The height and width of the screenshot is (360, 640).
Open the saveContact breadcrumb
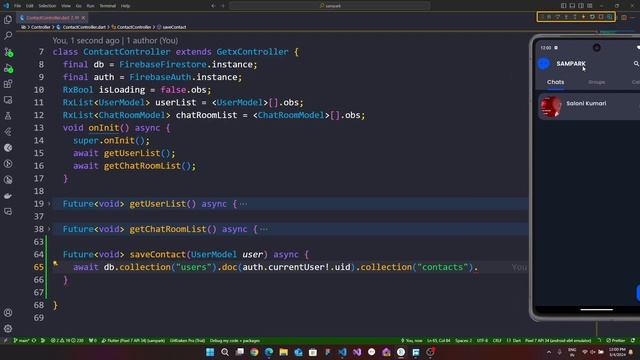(174, 27)
